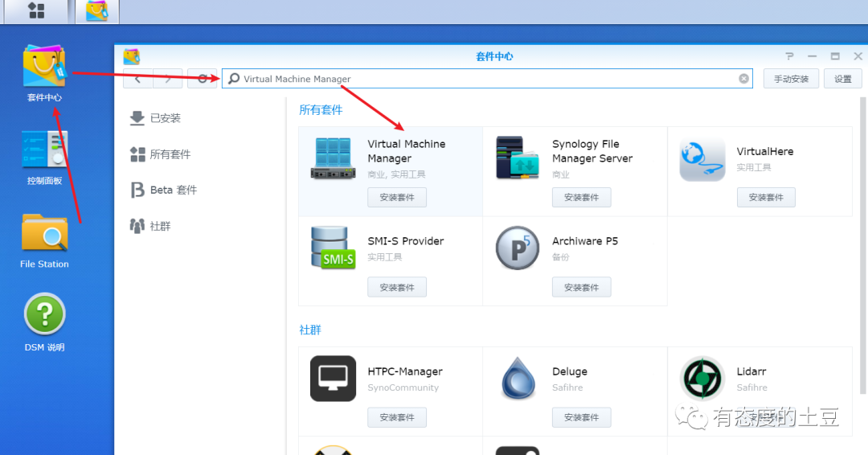
Task: Click the VirtualHere package icon
Action: (x=702, y=159)
